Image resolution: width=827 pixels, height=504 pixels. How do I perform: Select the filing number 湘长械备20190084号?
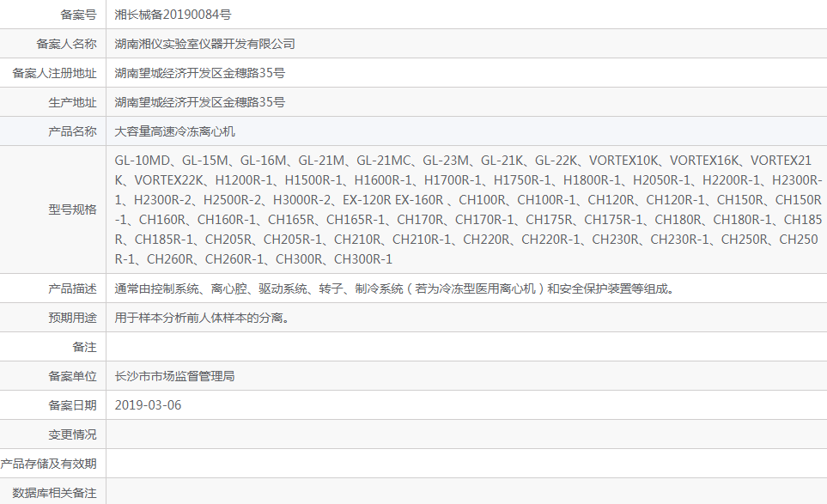pyautogui.click(x=173, y=15)
